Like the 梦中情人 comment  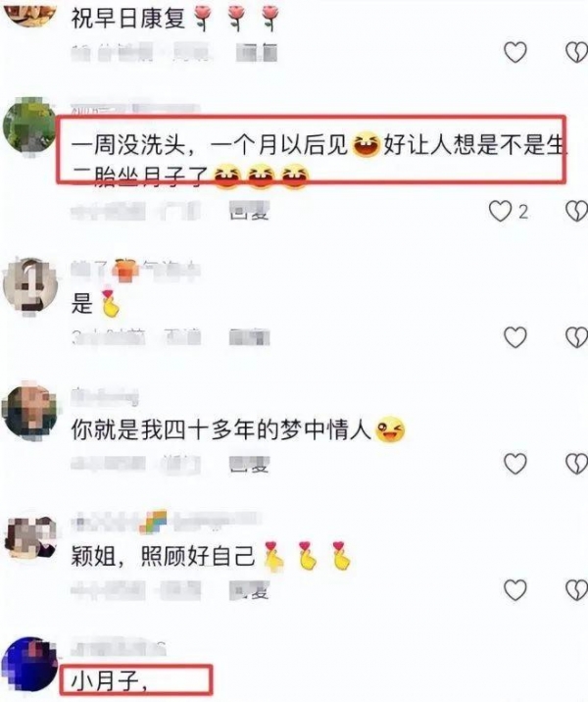pos(515,464)
